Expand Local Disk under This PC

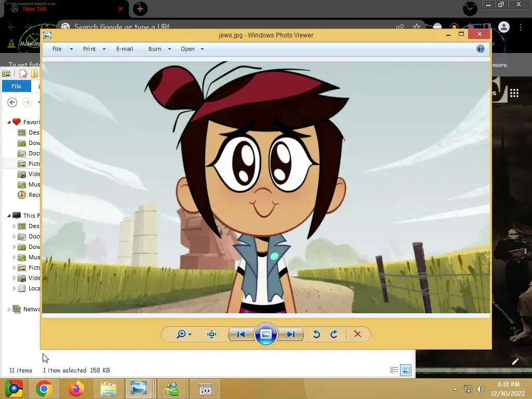pyautogui.click(x=14, y=288)
